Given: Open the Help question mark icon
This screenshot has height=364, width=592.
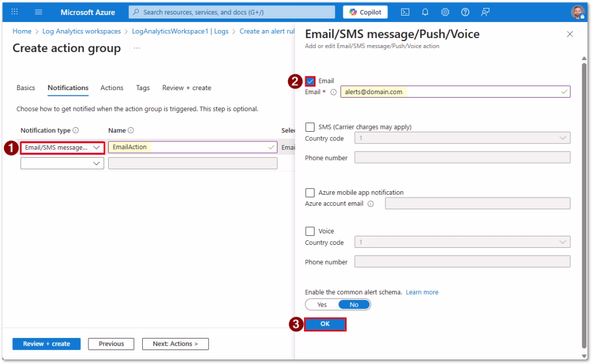Looking at the screenshot, I should (465, 12).
